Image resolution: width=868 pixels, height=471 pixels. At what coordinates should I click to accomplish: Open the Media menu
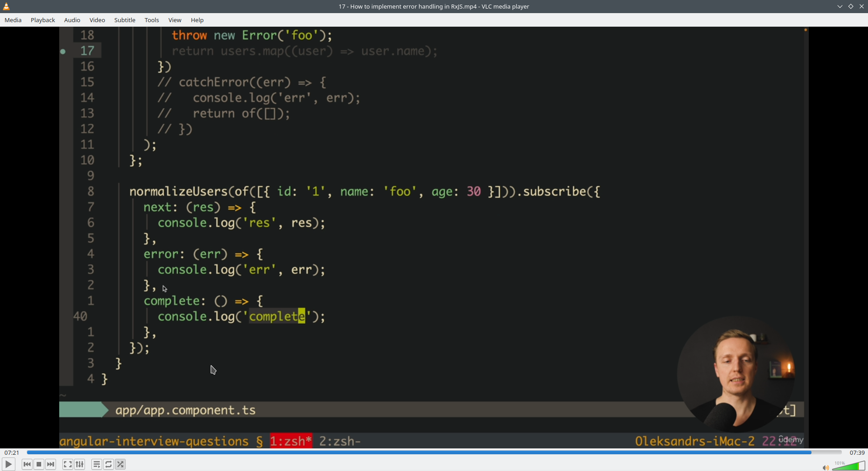(x=13, y=20)
